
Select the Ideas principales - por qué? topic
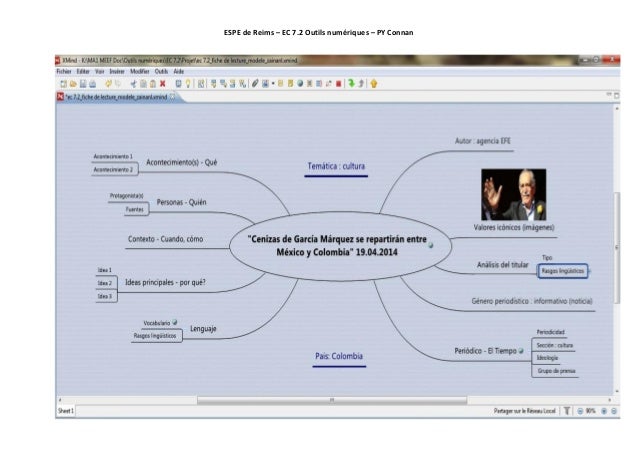165,283
